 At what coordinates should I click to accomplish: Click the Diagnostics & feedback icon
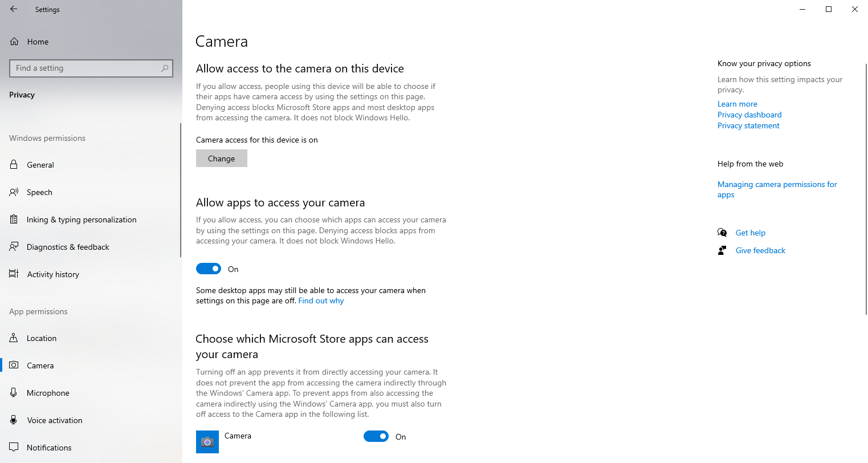pyautogui.click(x=14, y=247)
